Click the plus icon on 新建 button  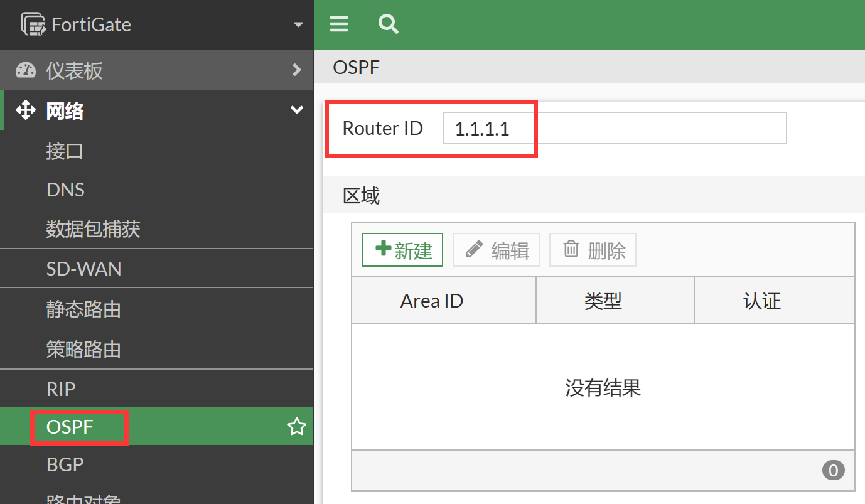[384, 249]
